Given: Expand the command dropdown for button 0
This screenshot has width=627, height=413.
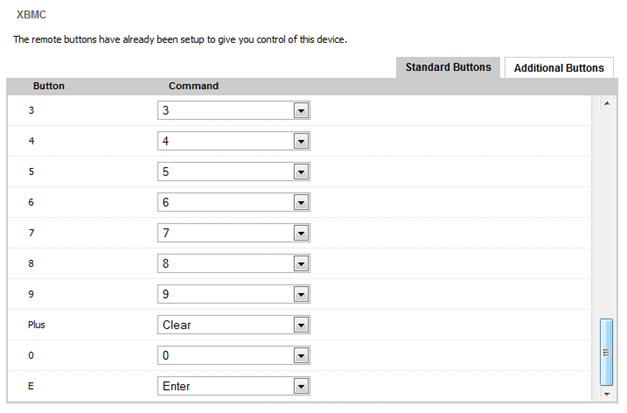Looking at the screenshot, I should 300,355.
